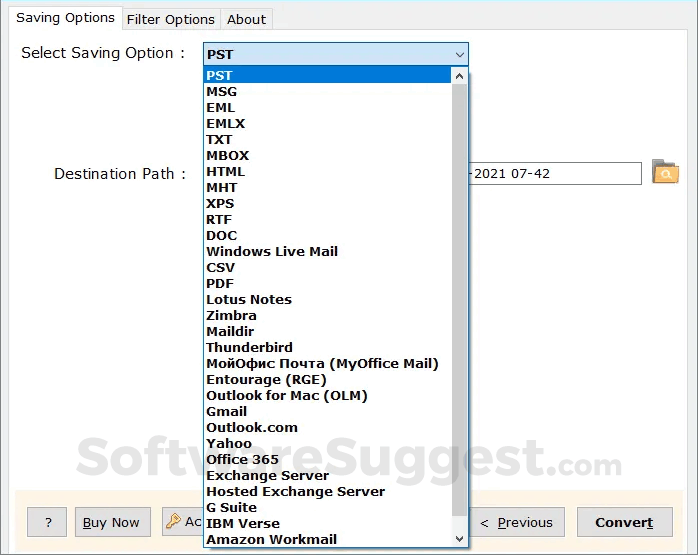Viewport: 698px width, 555px height.
Task: Choose Gmail as saving option
Action: [327, 412]
